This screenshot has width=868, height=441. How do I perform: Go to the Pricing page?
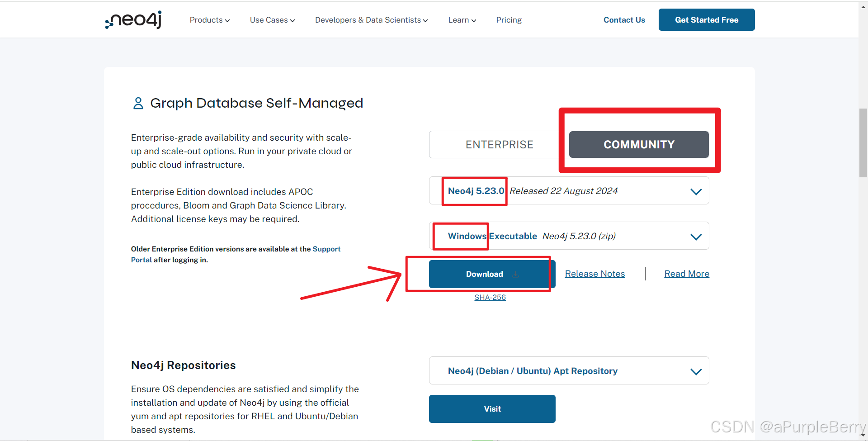click(509, 20)
